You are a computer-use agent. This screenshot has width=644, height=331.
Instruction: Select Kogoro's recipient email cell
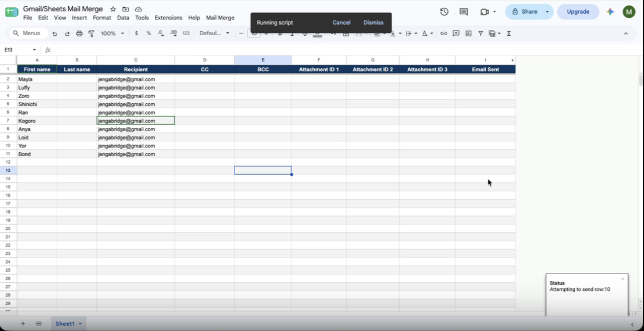pyautogui.click(x=136, y=121)
